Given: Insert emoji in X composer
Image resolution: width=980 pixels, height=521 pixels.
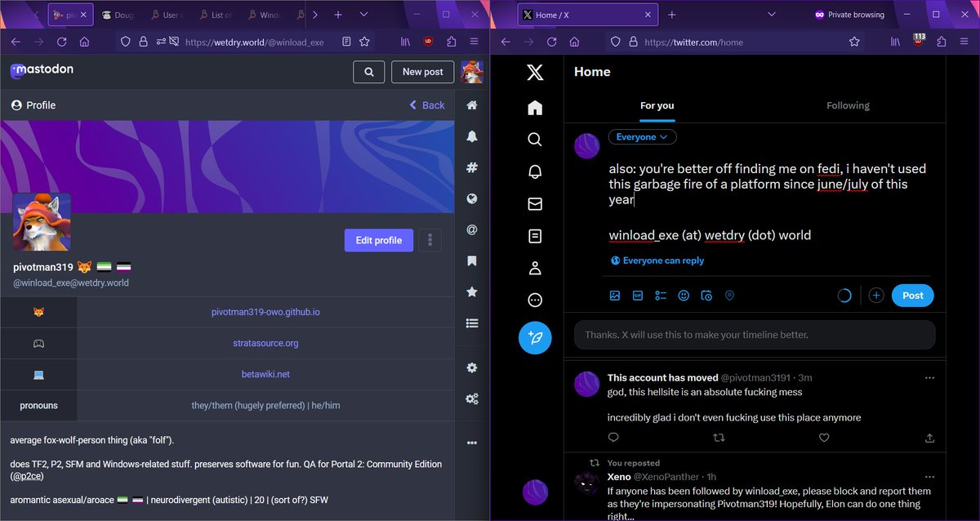Looking at the screenshot, I should [x=684, y=296].
